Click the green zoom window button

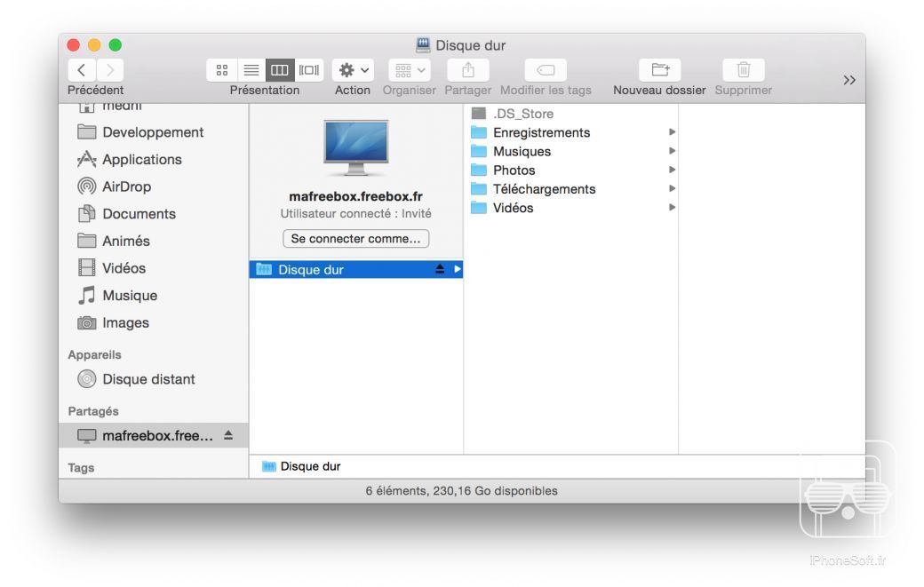pos(115,44)
